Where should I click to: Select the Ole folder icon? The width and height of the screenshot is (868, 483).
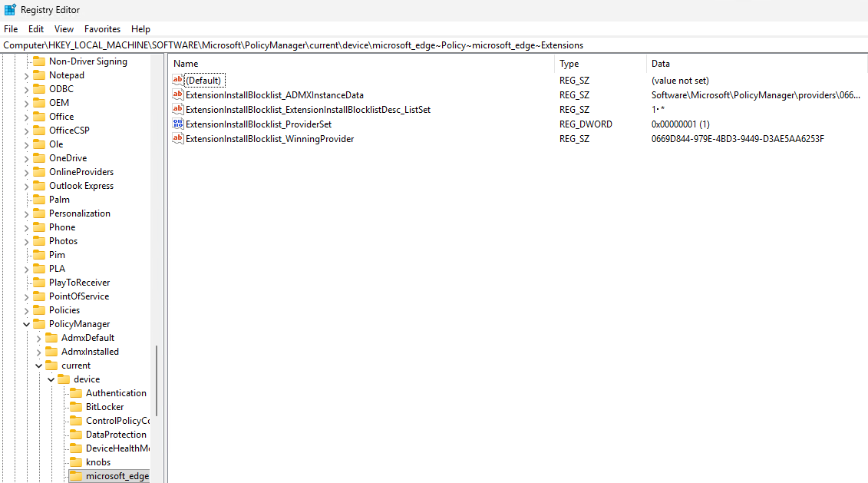tap(39, 144)
